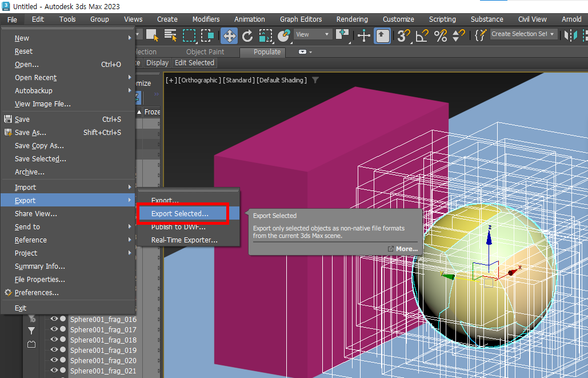This screenshot has height=378, width=588.
Task: Hide Sphere001_frag_016 using its eye icon
Action: [x=54, y=319]
